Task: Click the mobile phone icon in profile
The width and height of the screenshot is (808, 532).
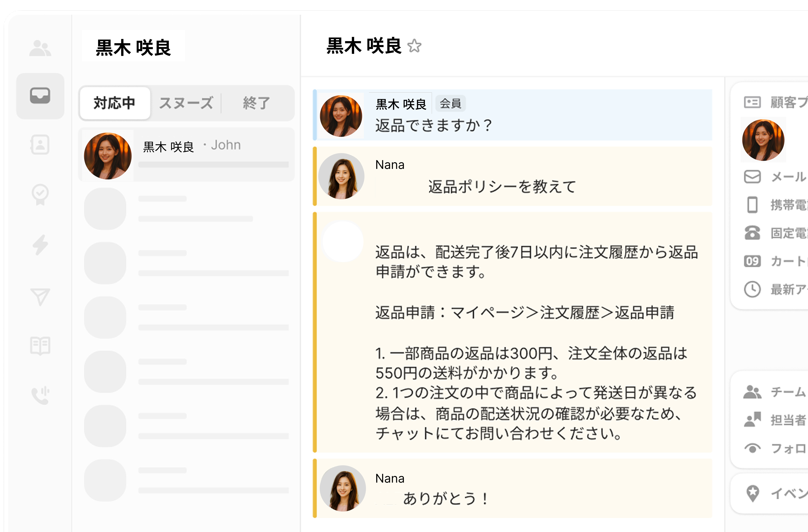Action: 752,205
